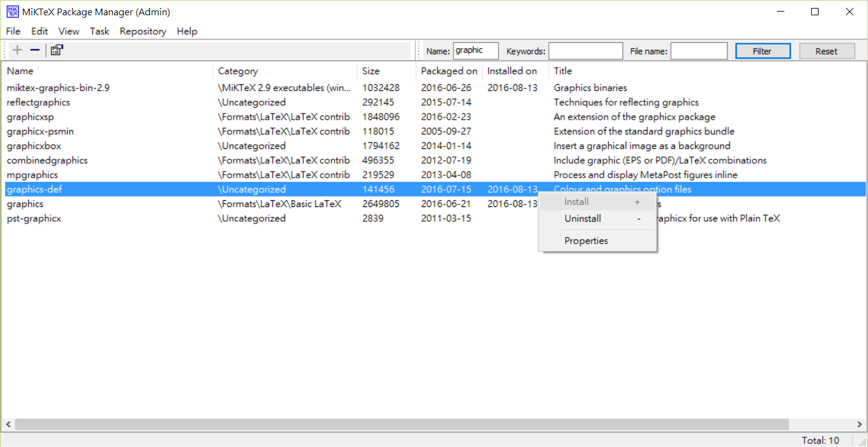Click the packaged date 2011-03-15
Viewport: 868px width, 447px height.
(446, 219)
